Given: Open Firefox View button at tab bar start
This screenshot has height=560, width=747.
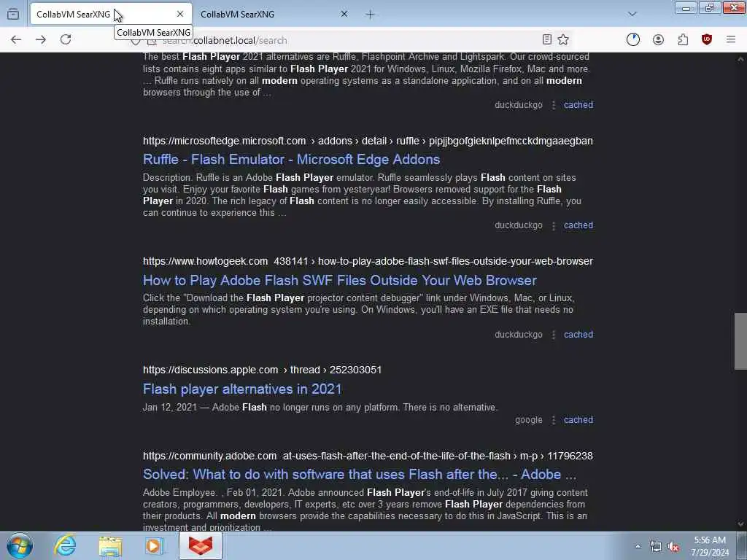Looking at the screenshot, I should tap(13, 15).
